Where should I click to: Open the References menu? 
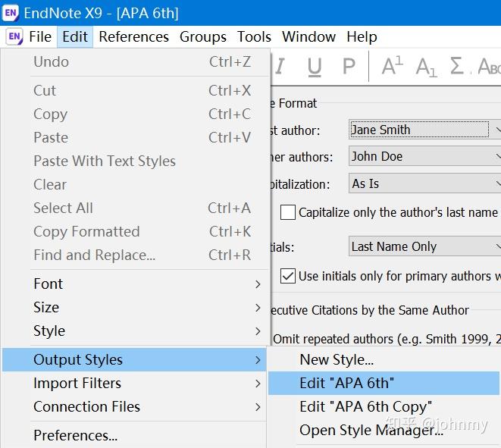click(134, 36)
